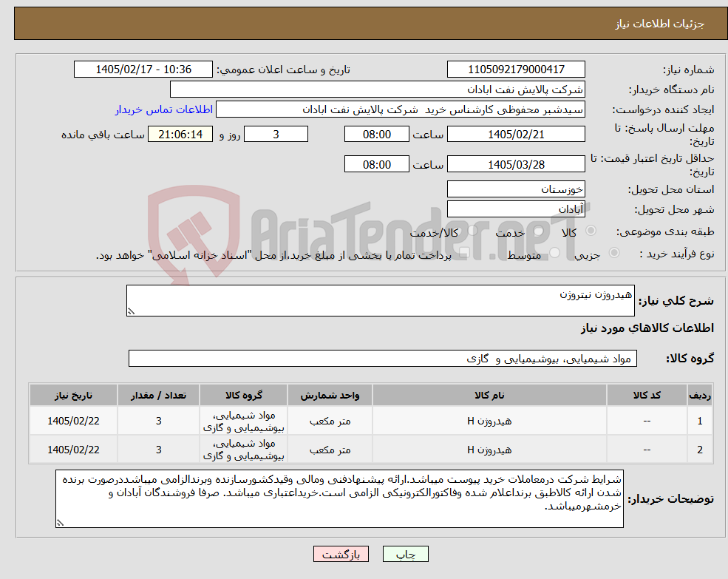This screenshot has height=579, width=728.
Task: Click the توضیحات خریدار text area
Action: coord(339,498)
